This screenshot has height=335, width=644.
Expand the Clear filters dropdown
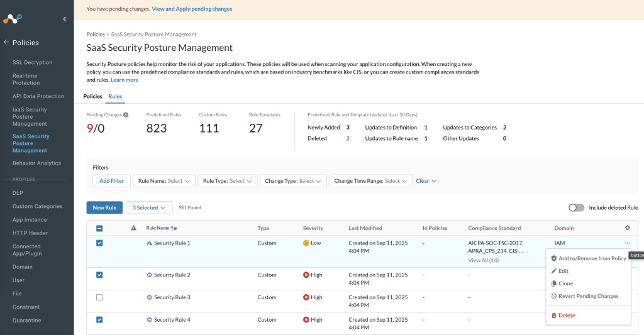coord(426,181)
